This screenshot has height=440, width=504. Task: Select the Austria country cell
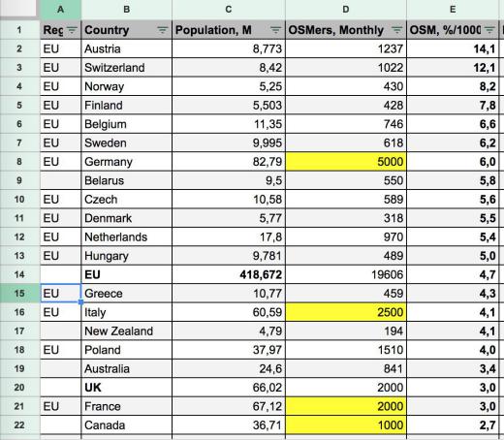coord(127,48)
